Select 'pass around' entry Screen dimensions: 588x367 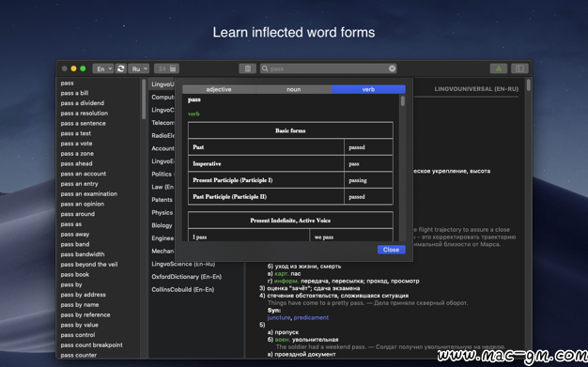(78, 214)
